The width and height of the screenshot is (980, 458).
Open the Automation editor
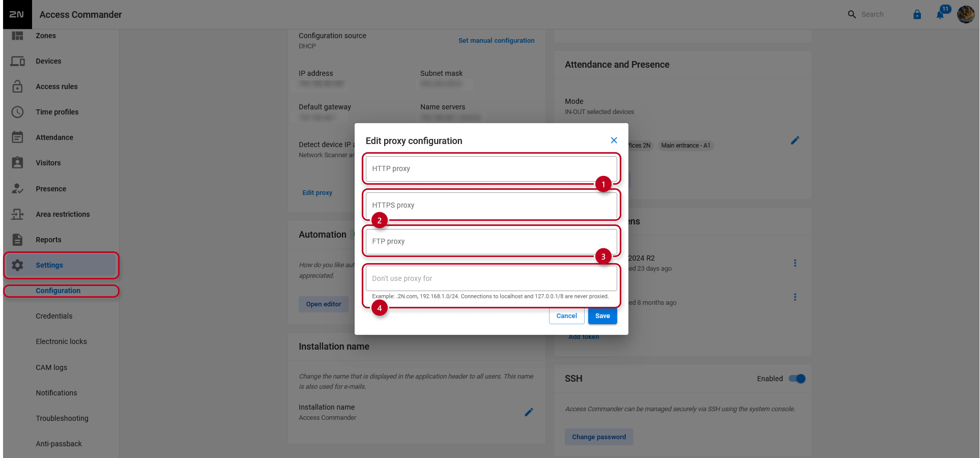coord(323,304)
